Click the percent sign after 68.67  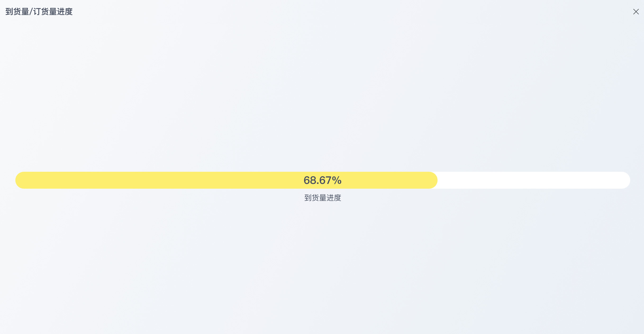pos(337,180)
